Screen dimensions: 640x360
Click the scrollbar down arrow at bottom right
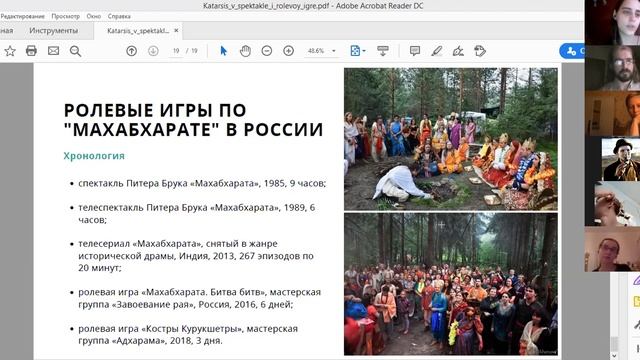tap(614, 356)
